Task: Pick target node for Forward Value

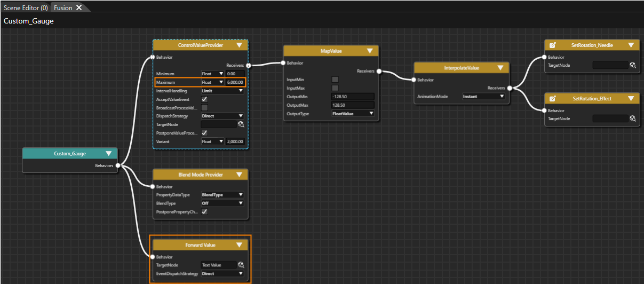Action: pos(241,265)
